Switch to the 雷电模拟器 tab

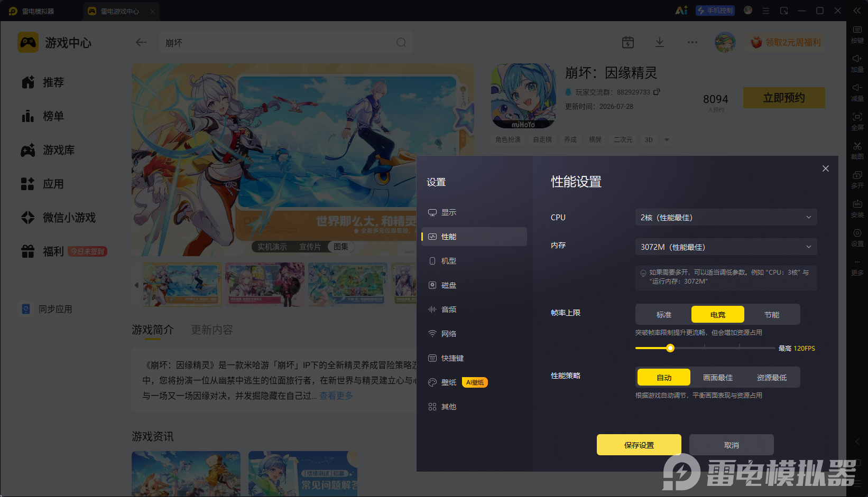(33, 11)
